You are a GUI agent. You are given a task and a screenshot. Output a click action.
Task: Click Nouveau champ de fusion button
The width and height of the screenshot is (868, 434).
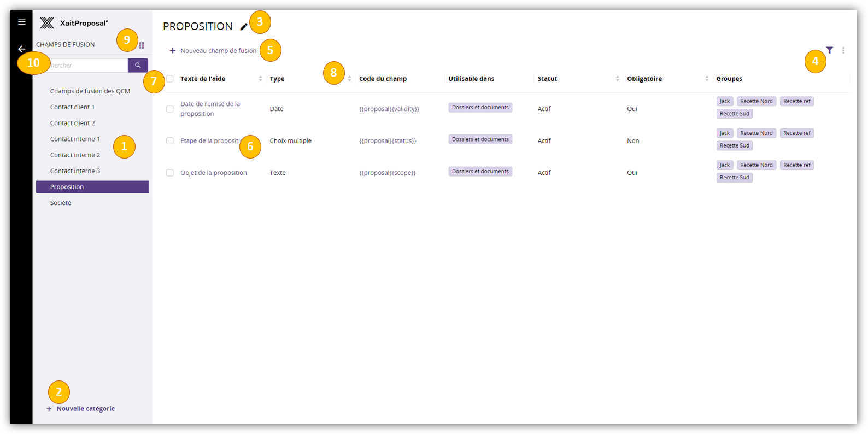point(213,51)
